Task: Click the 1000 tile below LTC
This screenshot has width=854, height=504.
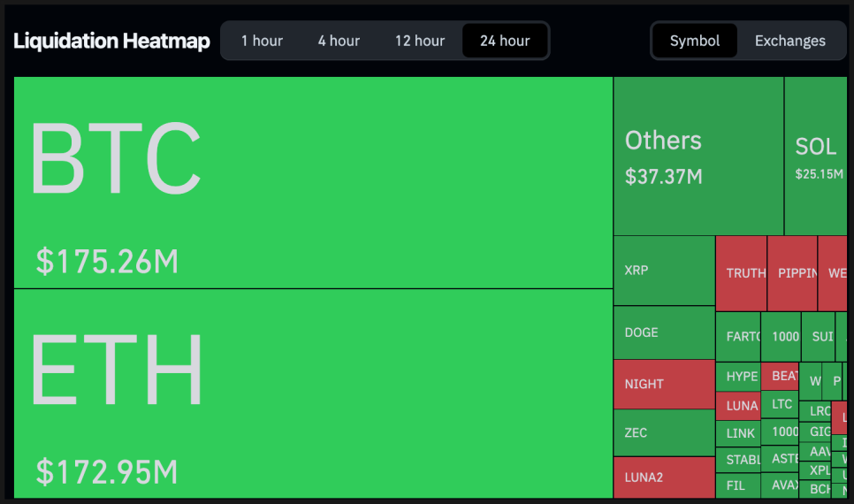Action: click(780, 431)
